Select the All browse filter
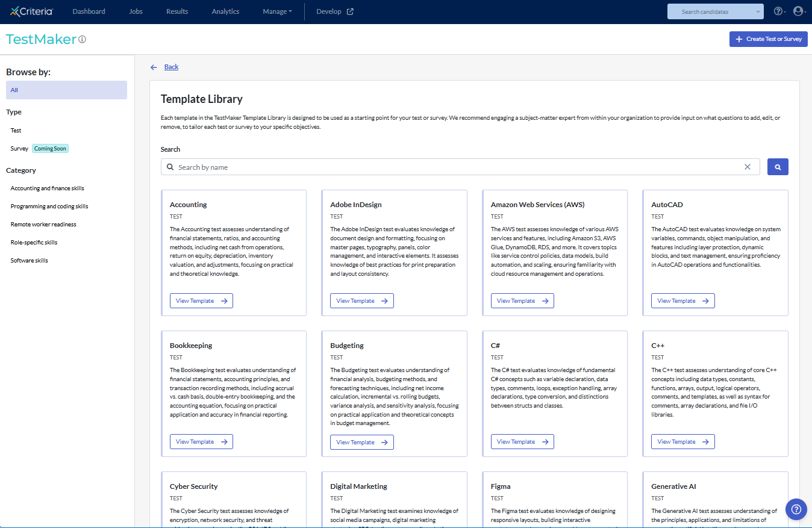 [66, 90]
